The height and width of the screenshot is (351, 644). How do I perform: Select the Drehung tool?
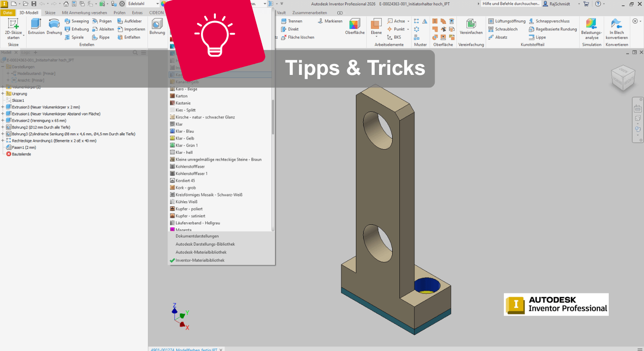54,27
